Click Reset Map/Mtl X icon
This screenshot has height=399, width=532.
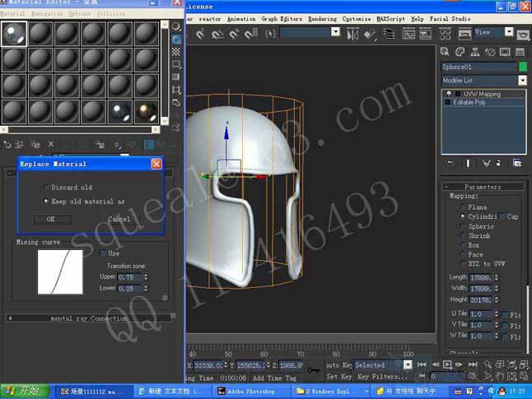pyautogui.click(x=51, y=145)
